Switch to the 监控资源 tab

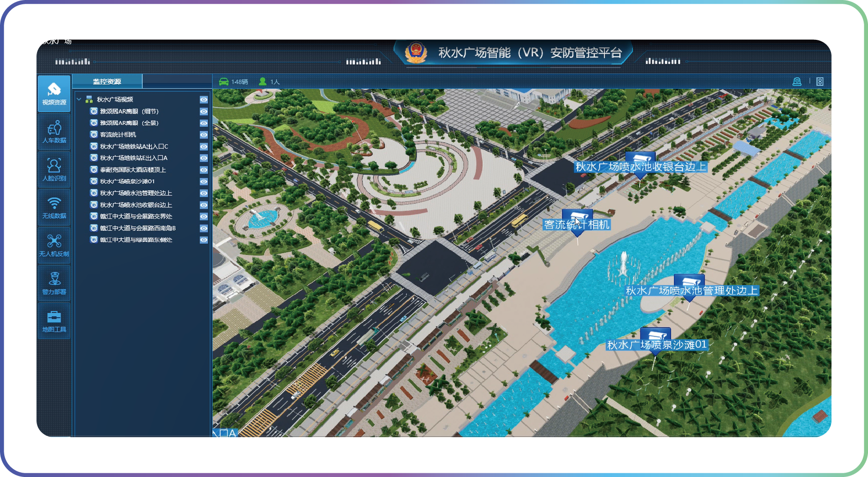(x=107, y=82)
